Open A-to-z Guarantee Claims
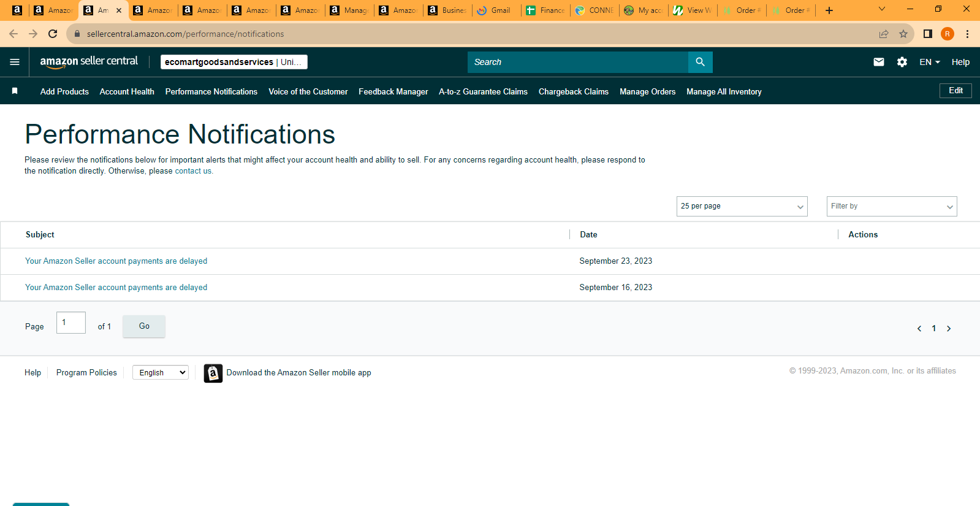 (483, 91)
